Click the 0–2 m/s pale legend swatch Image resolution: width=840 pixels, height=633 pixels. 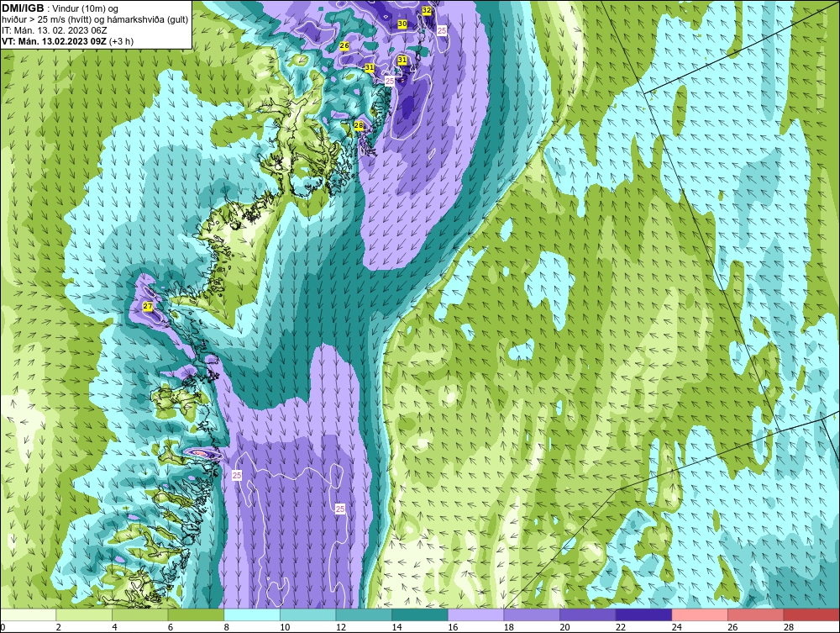click(28, 615)
